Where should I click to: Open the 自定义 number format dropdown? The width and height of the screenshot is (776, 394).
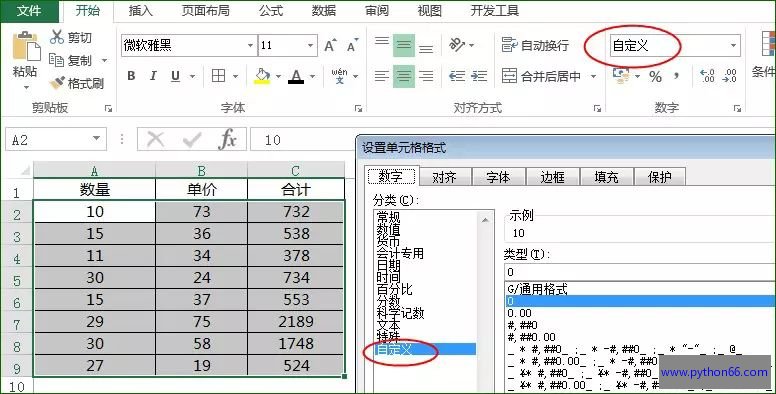(733, 46)
